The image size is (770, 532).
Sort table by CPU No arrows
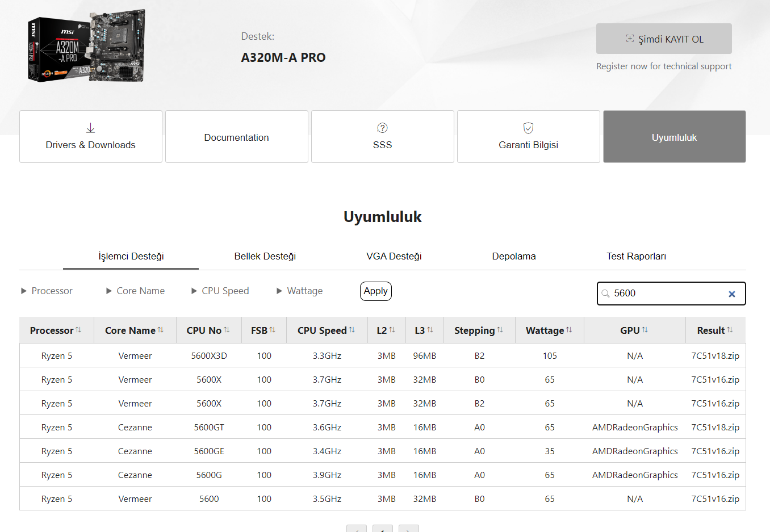(227, 330)
